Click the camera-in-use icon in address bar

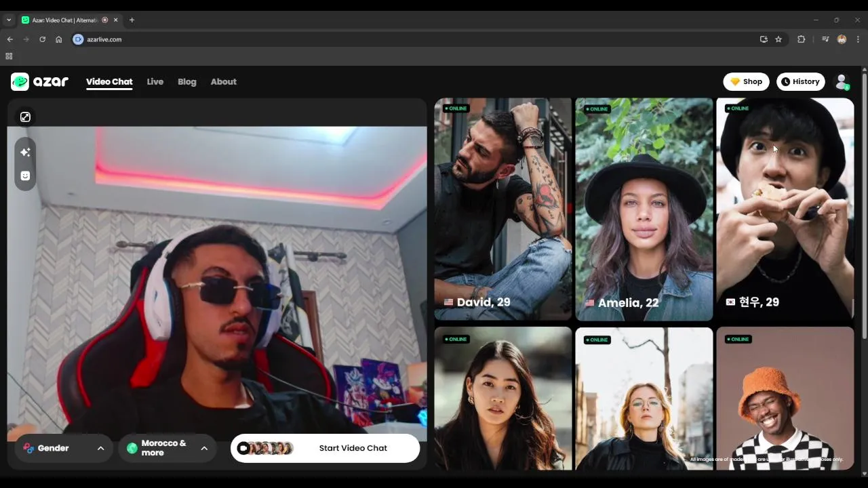(x=78, y=39)
